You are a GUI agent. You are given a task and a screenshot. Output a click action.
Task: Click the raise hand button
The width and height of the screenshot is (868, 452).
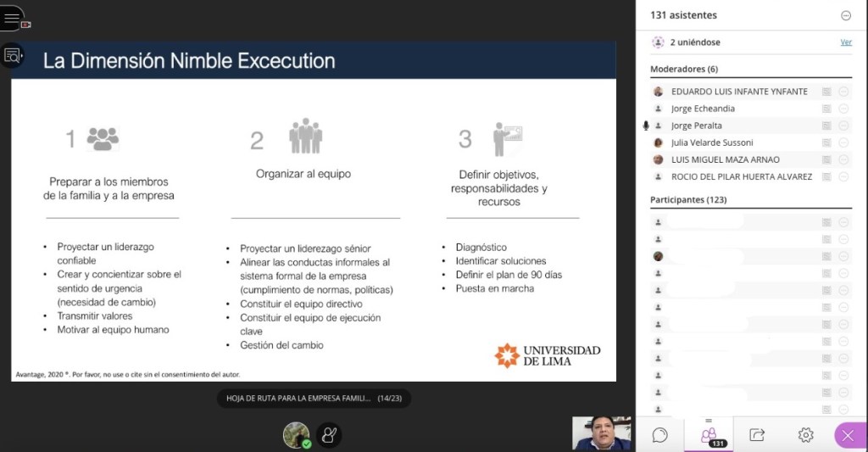point(328,435)
